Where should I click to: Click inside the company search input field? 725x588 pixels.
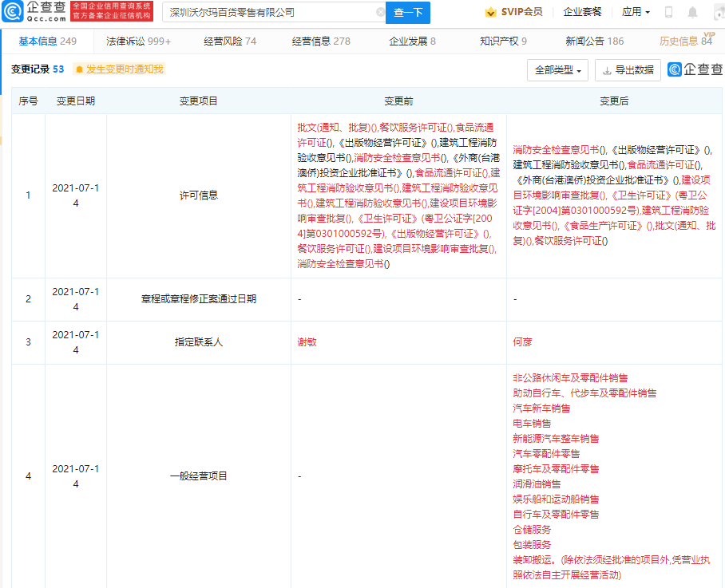coord(263,13)
